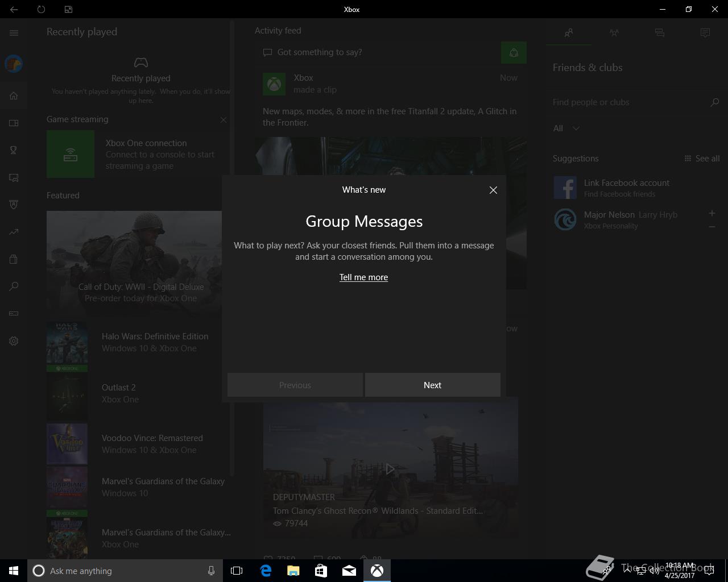Open the hamburger navigation menu

pos(14,33)
